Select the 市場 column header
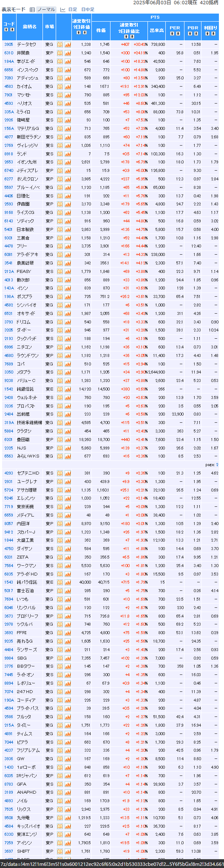This screenshot has height=868, width=224. click(x=49, y=26)
